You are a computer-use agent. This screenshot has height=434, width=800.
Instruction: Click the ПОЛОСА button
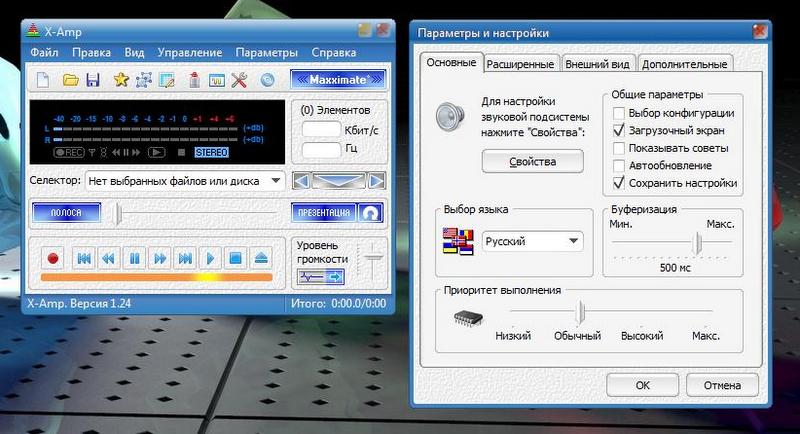pyautogui.click(x=66, y=213)
